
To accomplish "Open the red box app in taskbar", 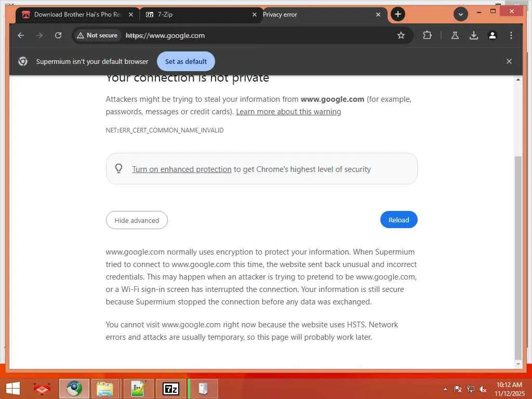I will (42, 389).
